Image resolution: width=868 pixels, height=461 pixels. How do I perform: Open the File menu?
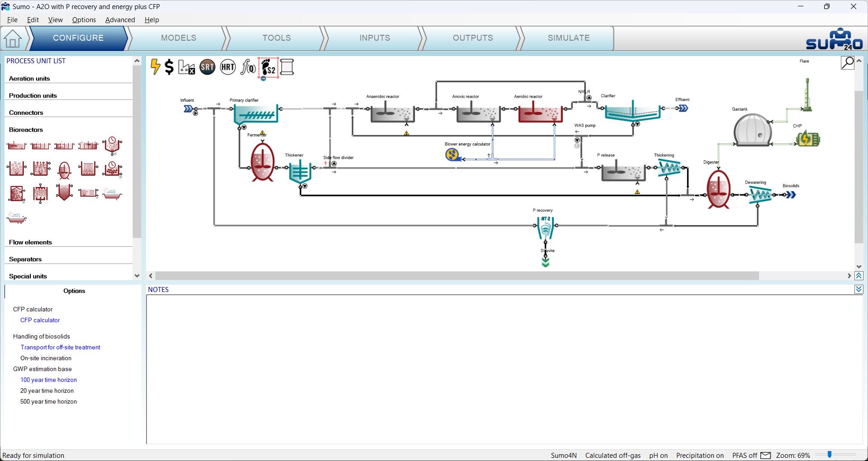(12, 20)
